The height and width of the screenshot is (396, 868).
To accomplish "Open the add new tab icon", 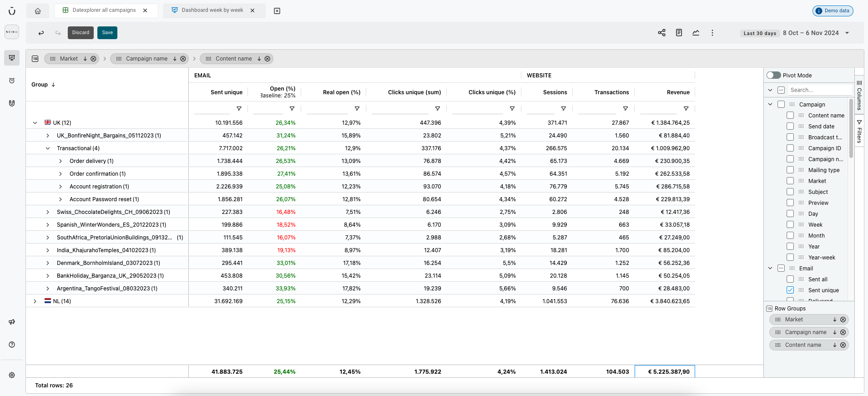I will tap(277, 11).
